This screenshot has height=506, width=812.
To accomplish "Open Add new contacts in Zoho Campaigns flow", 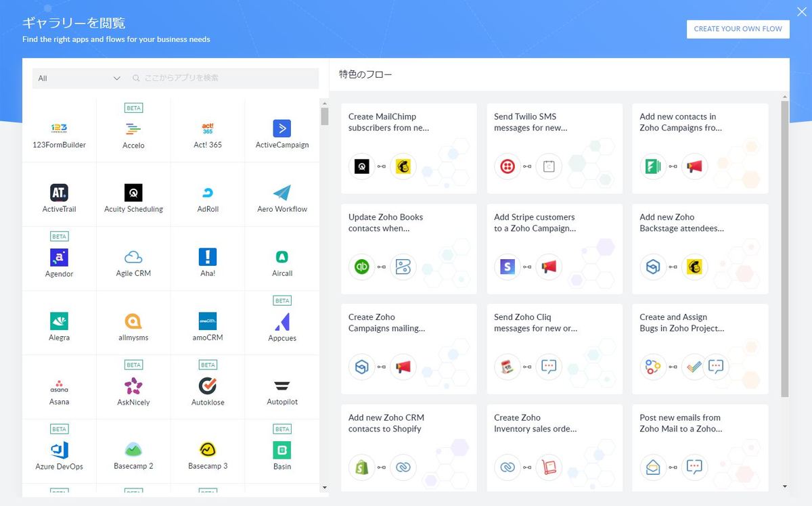I will click(x=700, y=148).
